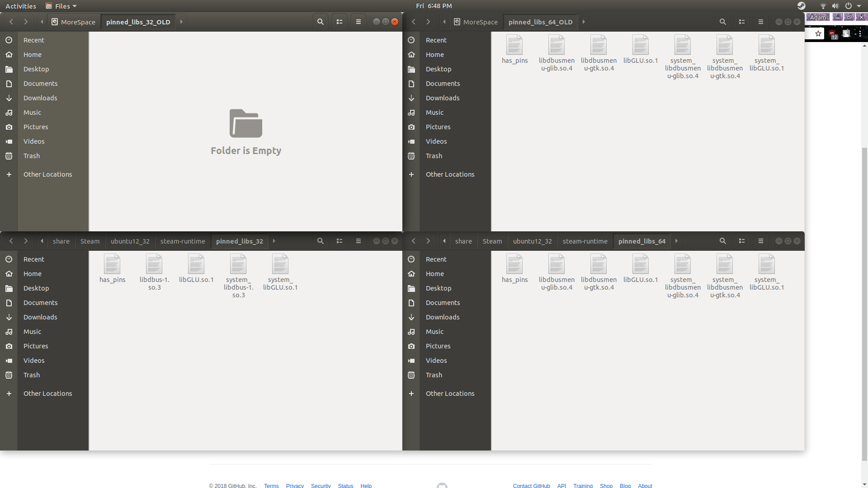The height and width of the screenshot is (488, 868).
Task: Expand path bar left arrow in pinned_libs_32_OLD
Action: (42, 22)
